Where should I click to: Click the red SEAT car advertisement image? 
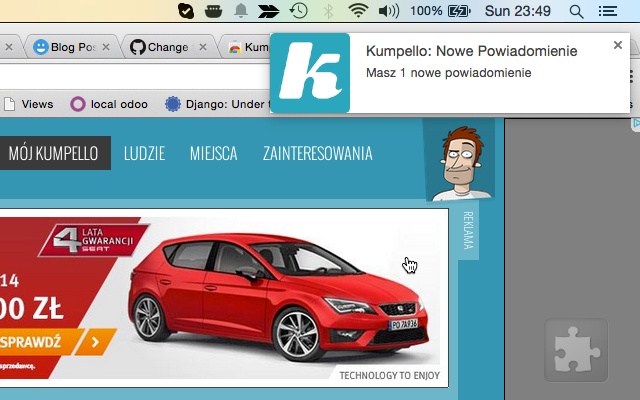224,298
